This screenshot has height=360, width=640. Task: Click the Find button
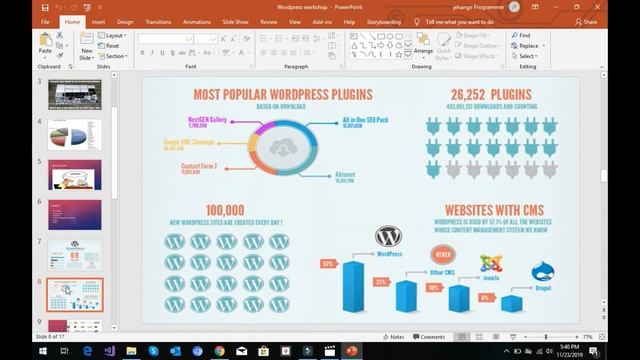click(521, 36)
